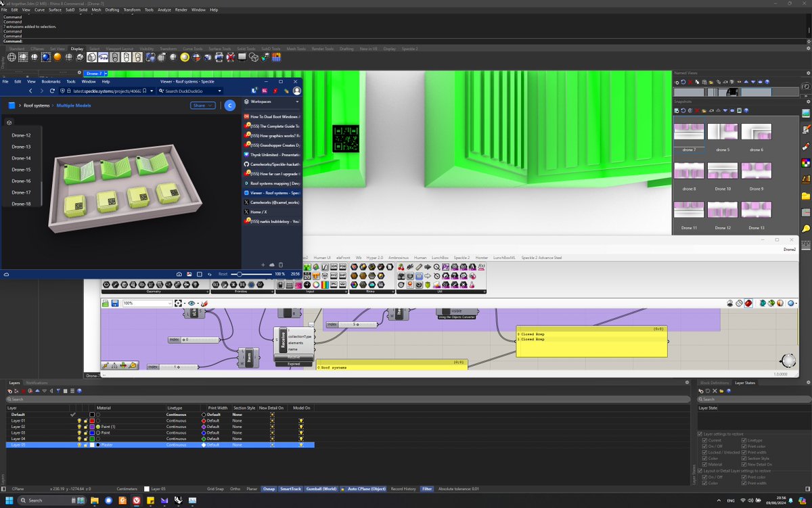Toggle visibility bulb for Layer 03

(x=79, y=433)
